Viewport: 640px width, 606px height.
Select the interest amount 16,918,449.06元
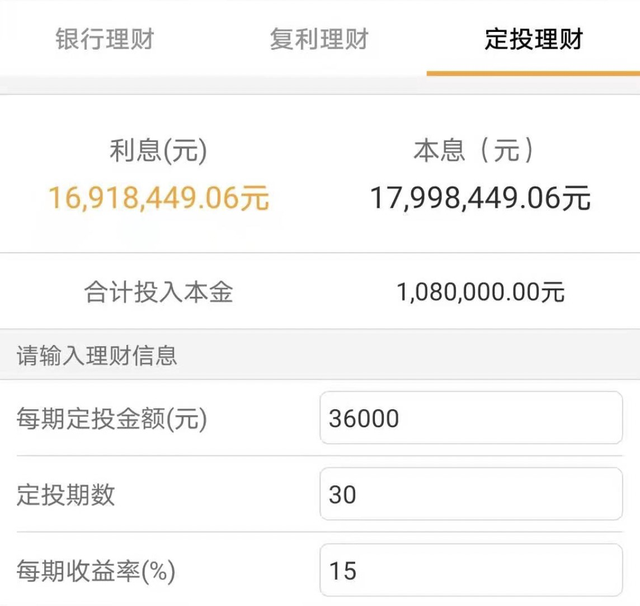[159, 198]
